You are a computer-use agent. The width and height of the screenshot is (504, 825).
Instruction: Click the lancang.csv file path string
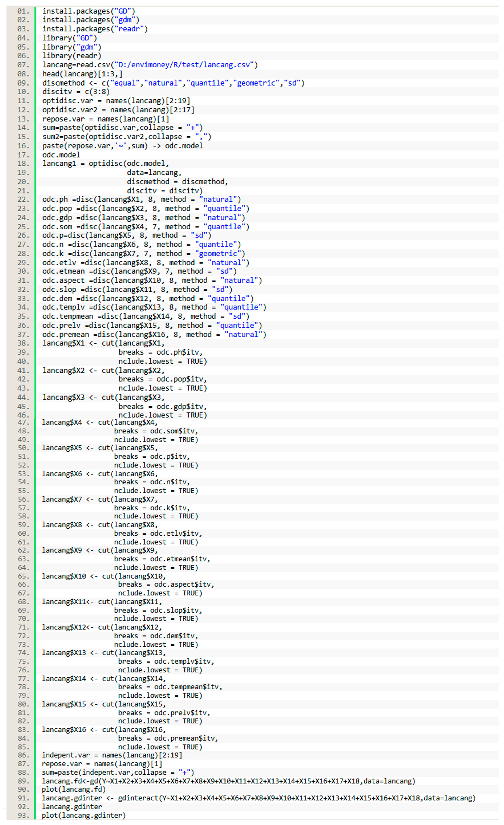184,65
